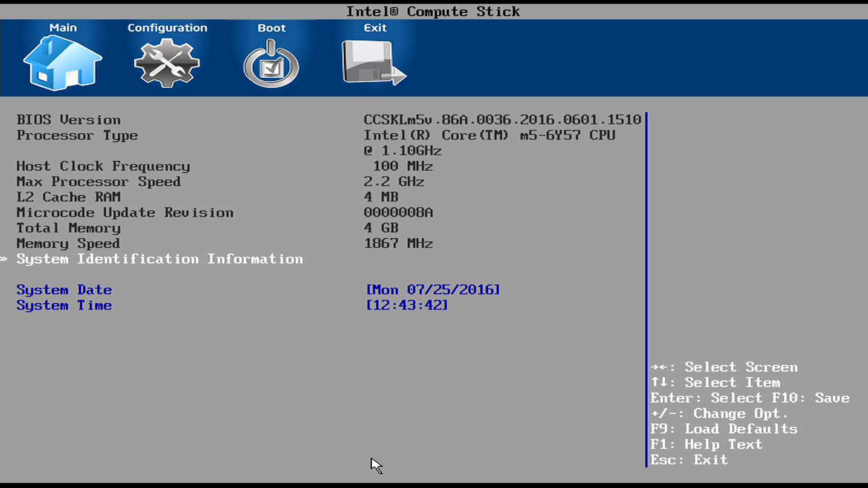Click the arrow marker beside System Identification
868x488 pixels.
coord(4,259)
